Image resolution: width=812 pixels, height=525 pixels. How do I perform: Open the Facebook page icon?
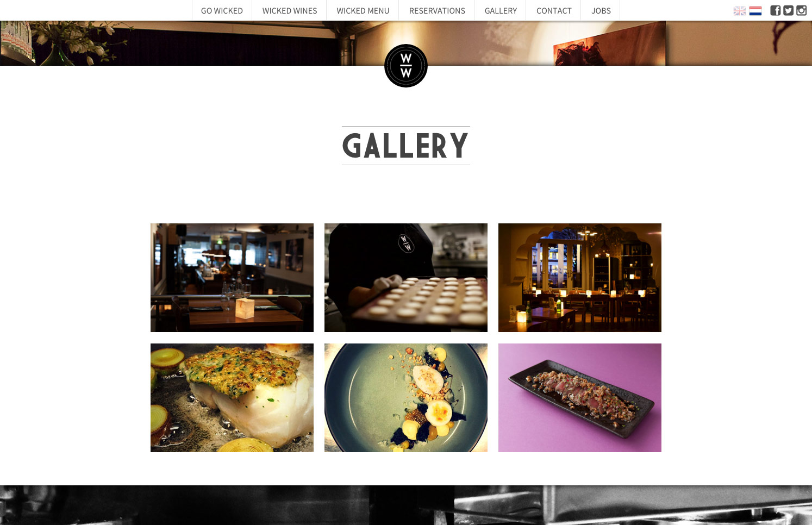(x=776, y=10)
